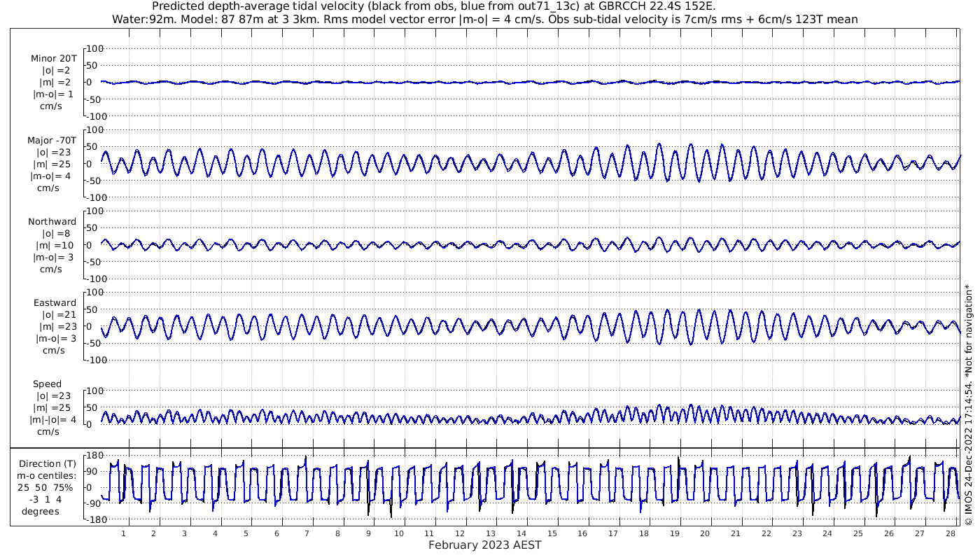Click the '25 50 75%' centile header
Screen dimensions: 980x560
point(47,488)
